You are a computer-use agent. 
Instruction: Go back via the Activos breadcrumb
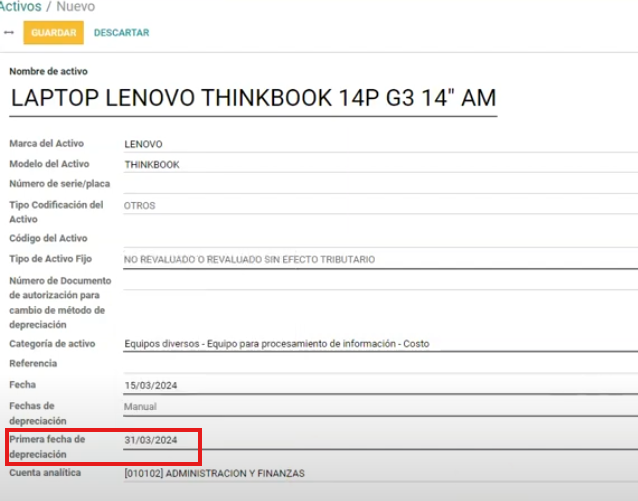click(21, 7)
